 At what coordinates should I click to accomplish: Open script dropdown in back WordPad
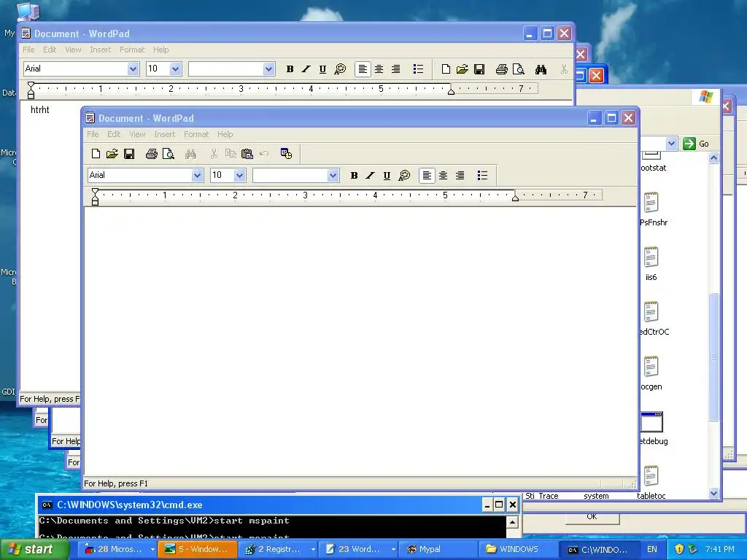(268, 69)
